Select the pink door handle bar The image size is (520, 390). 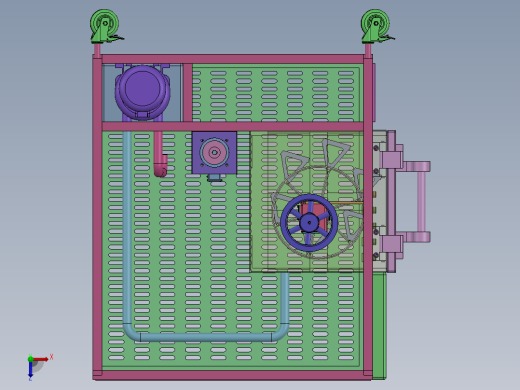(421, 202)
